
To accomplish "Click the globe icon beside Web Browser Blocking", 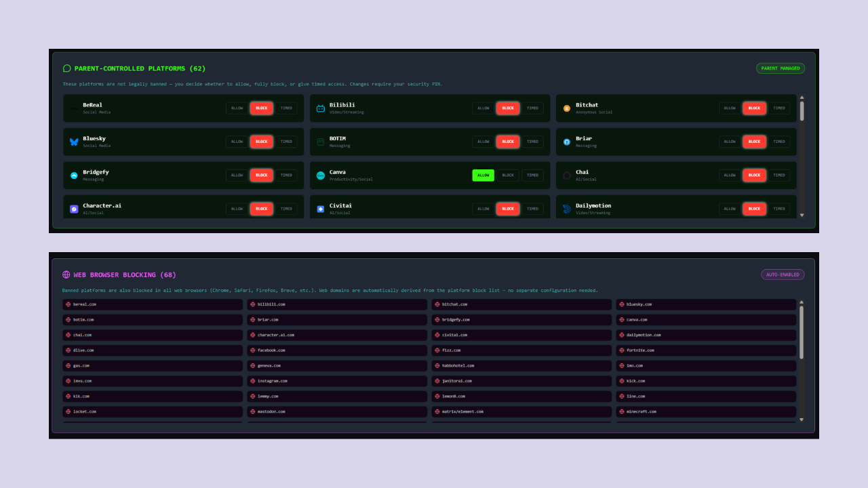I will [66, 275].
